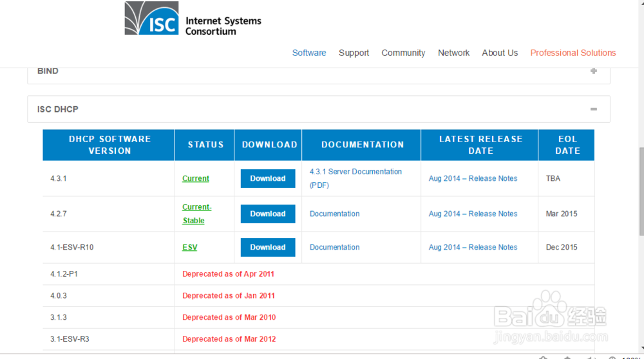Screen dimensions: 644x359
Task: Select the 4.1-ESV-R10 version cell
Action: point(109,248)
